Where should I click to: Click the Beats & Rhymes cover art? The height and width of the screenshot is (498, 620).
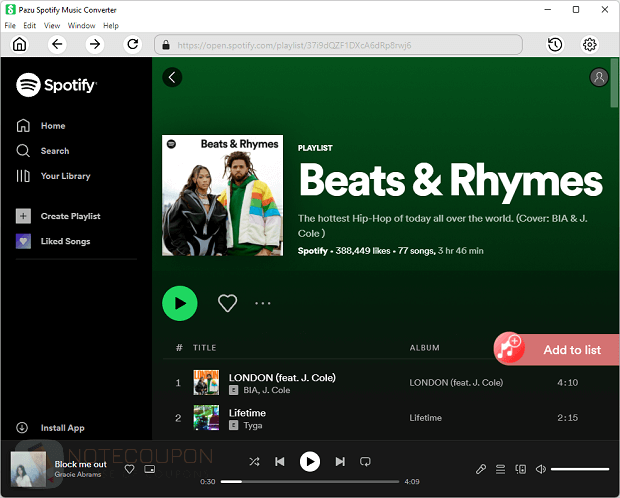(222, 195)
